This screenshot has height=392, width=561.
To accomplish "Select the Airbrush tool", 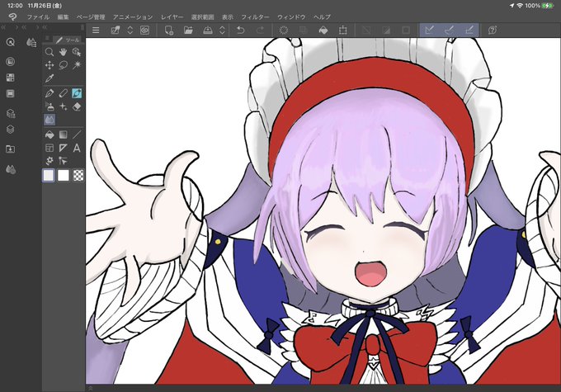I will coord(49,106).
